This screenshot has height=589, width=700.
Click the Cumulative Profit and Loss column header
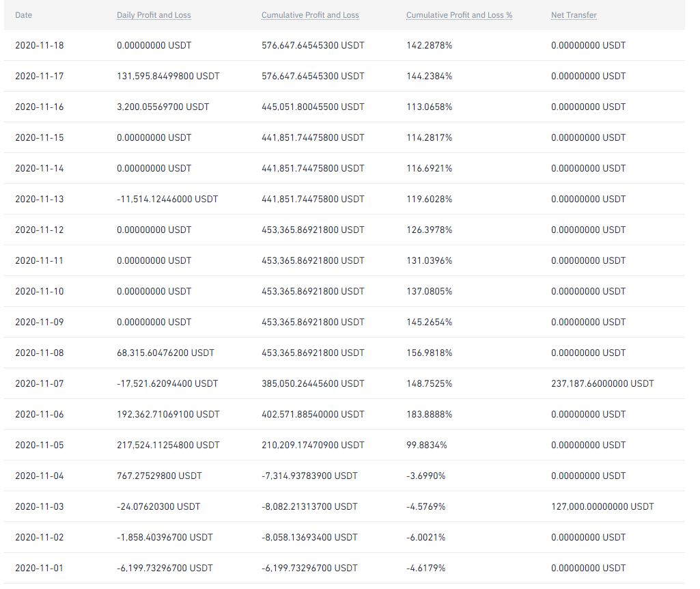point(310,15)
